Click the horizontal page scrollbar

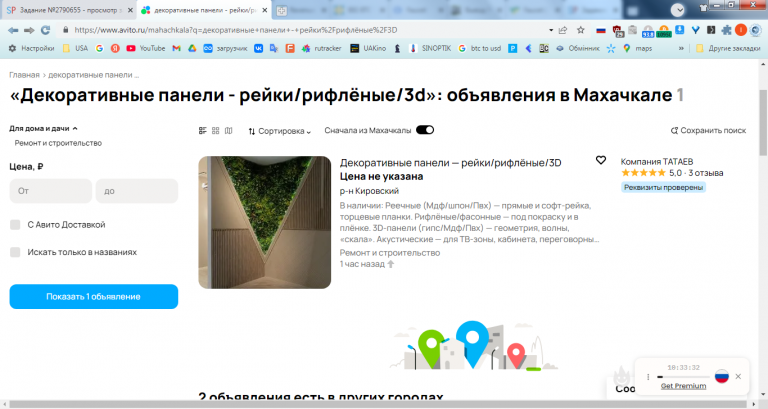[x=377, y=404]
